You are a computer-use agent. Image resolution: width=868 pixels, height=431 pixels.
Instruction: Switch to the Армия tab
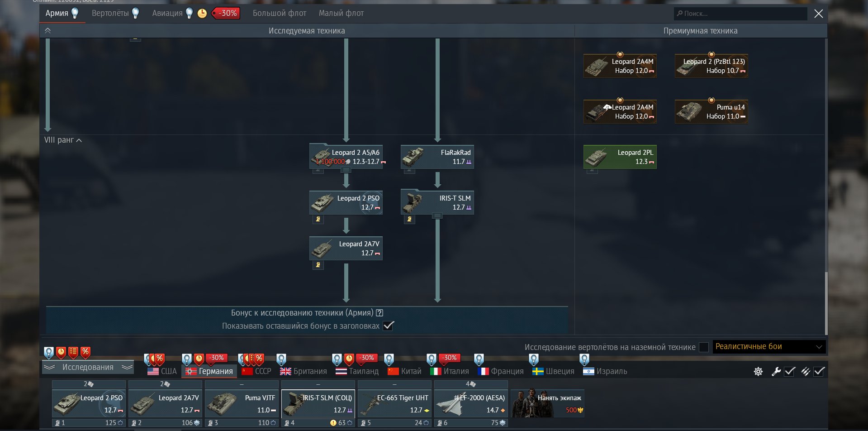coord(62,13)
